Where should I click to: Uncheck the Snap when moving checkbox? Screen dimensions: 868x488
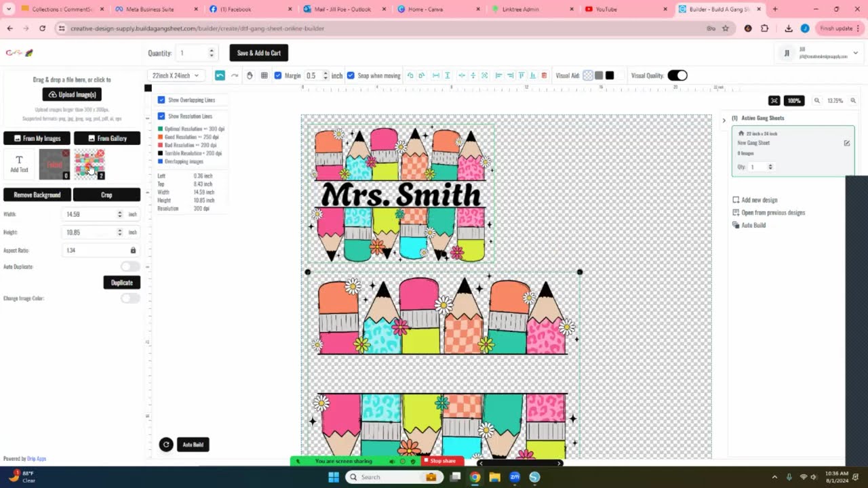pyautogui.click(x=351, y=75)
